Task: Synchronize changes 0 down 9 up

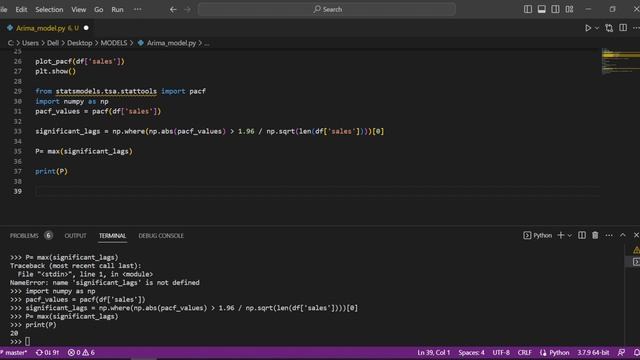Action: (x=47, y=352)
